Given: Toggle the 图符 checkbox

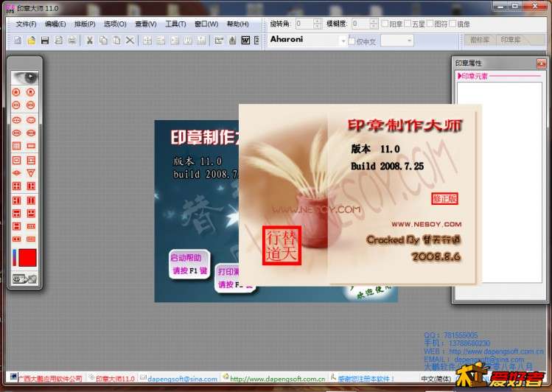Looking at the screenshot, I should coord(430,24).
